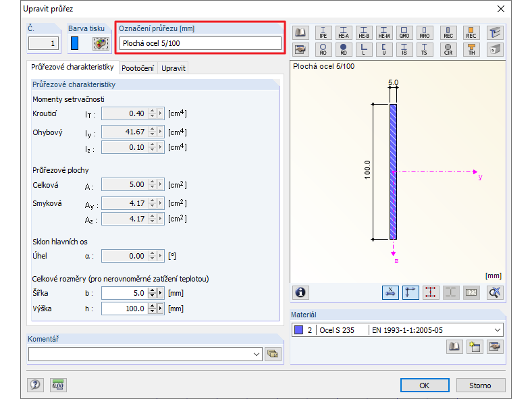Create a new material icon
Image resolution: width=532 pixels, height=399 pixels.
(x=475, y=346)
